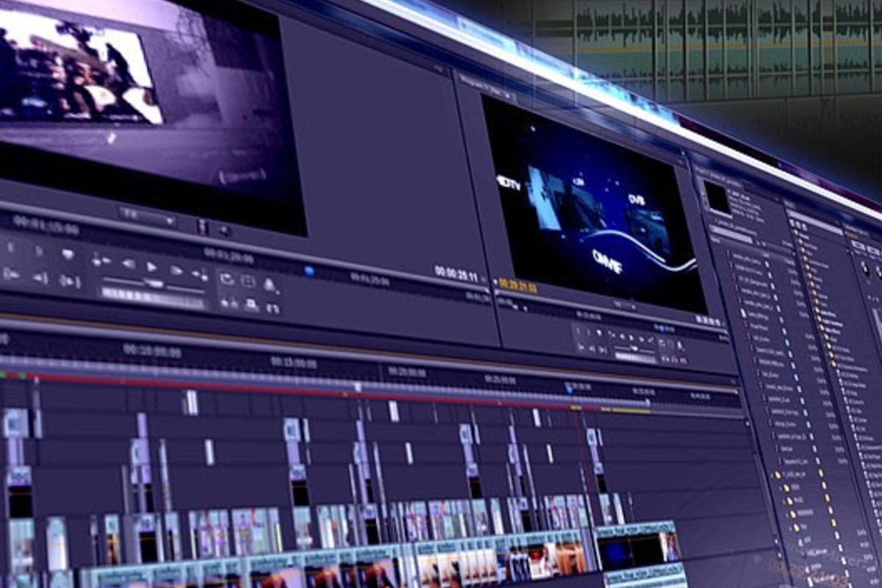The image size is (882, 588).
Task: Step back one frame in Source monitor
Action: tap(128, 263)
